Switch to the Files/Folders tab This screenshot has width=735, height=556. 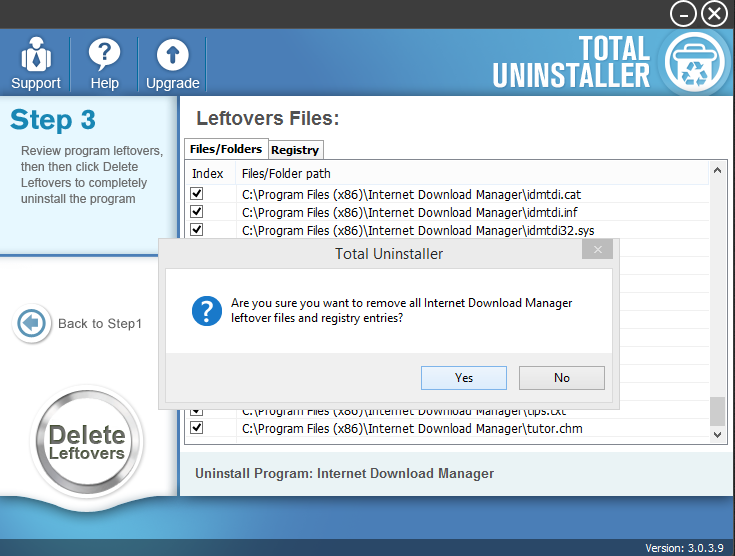226,149
